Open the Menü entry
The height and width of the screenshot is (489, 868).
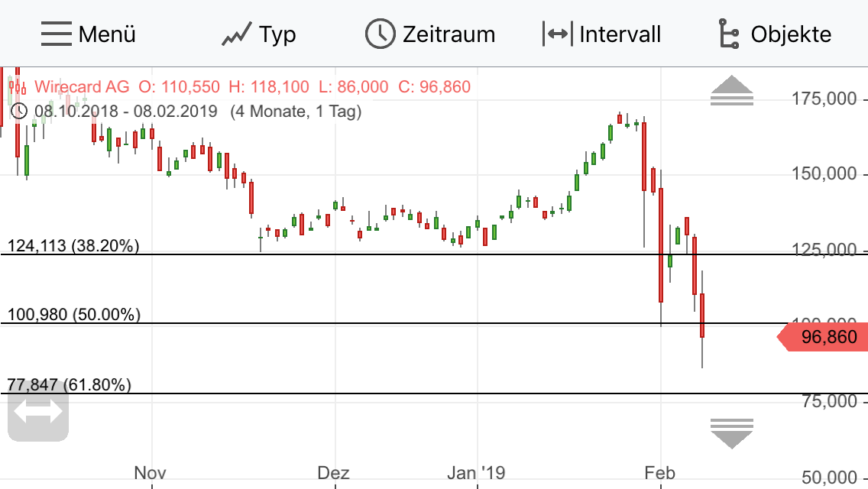[107, 34]
